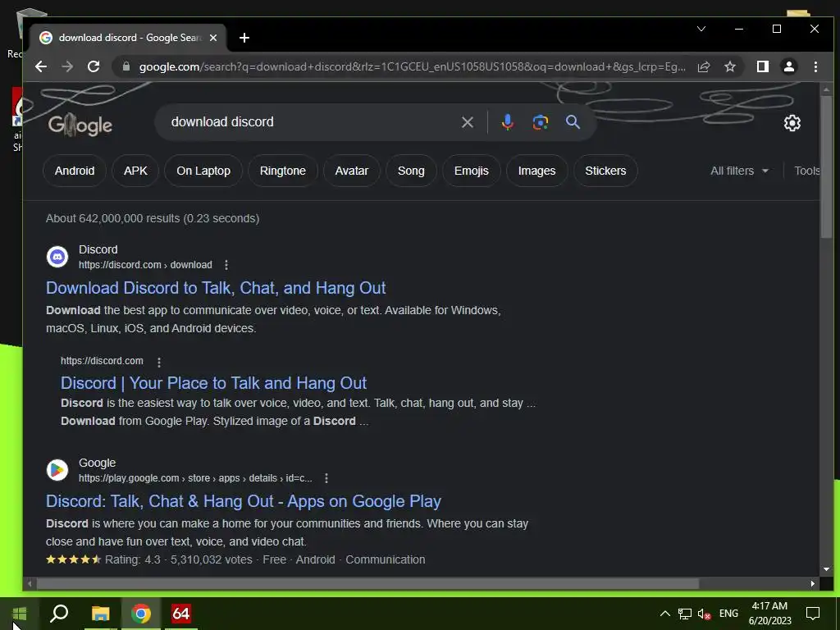Open a new tab with the plus button
This screenshot has height=630, width=840.
tap(244, 38)
